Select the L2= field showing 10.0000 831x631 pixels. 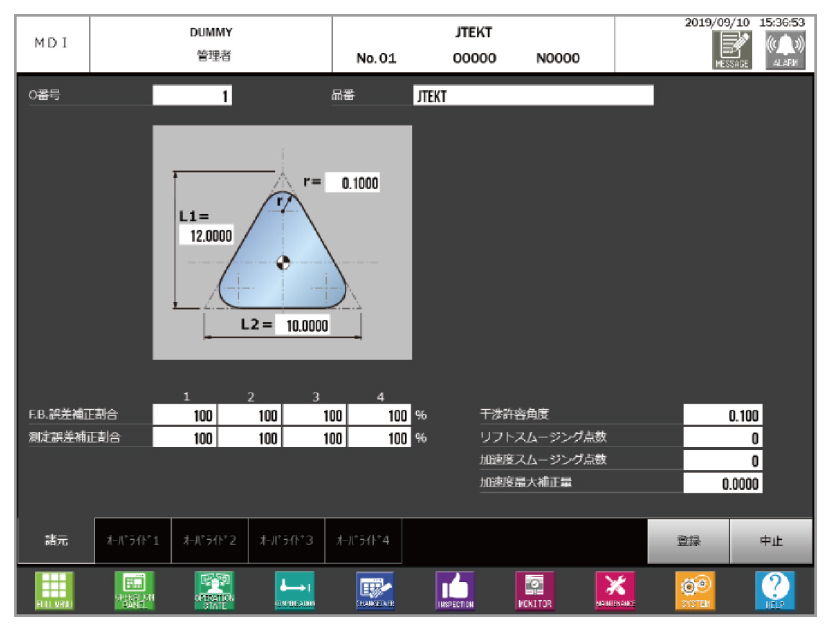click(302, 325)
